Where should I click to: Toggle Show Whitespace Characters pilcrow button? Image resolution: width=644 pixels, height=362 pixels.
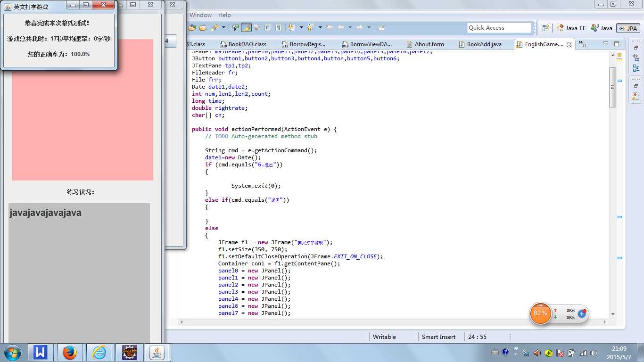279,27
